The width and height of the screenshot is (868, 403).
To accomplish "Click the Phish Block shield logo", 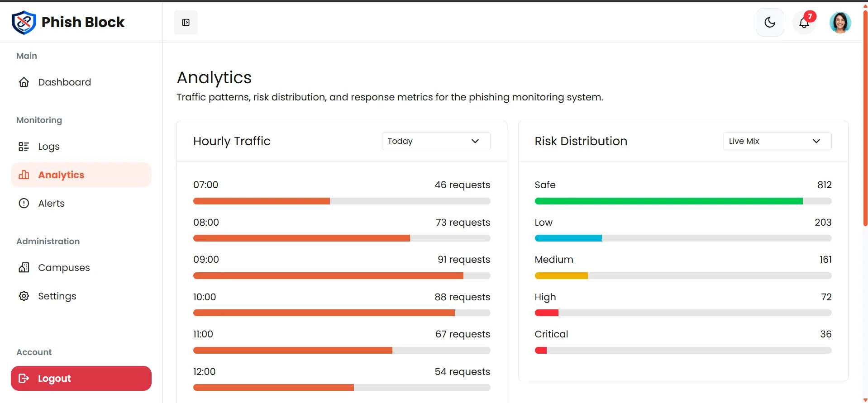I will tap(24, 22).
